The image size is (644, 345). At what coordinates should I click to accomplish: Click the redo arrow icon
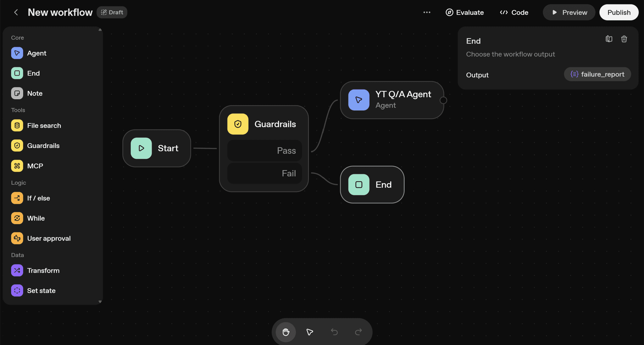pyautogui.click(x=358, y=332)
